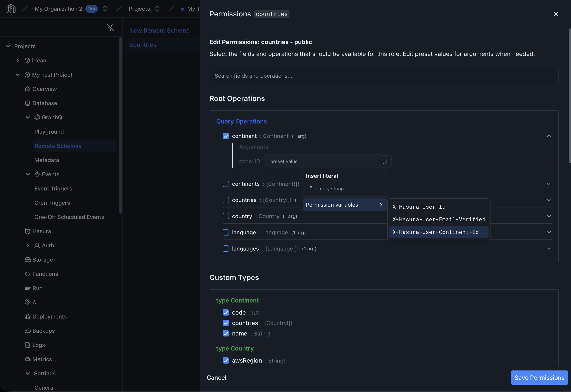
Task: Click the Hasura icon in sidebar
Action: [27, 231]
